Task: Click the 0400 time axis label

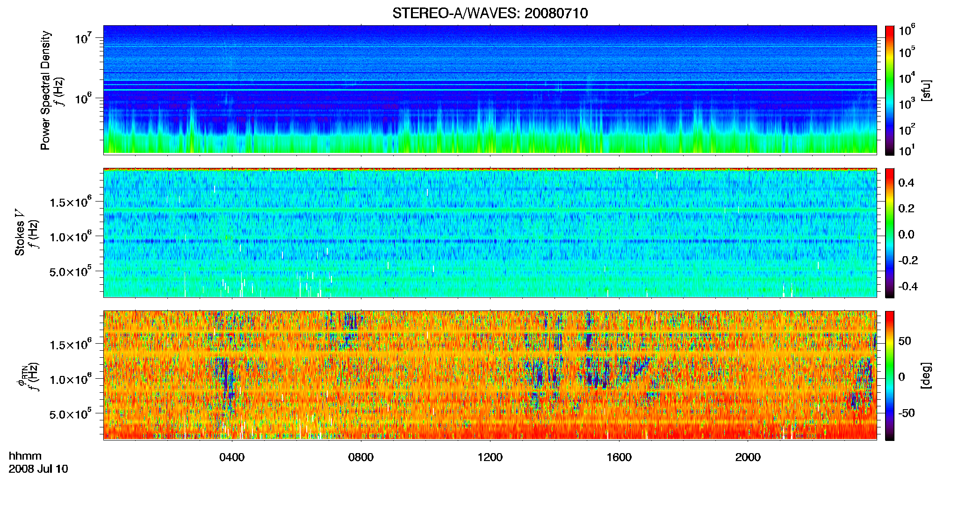Action: pyautogui.click(x=232, y=457)
